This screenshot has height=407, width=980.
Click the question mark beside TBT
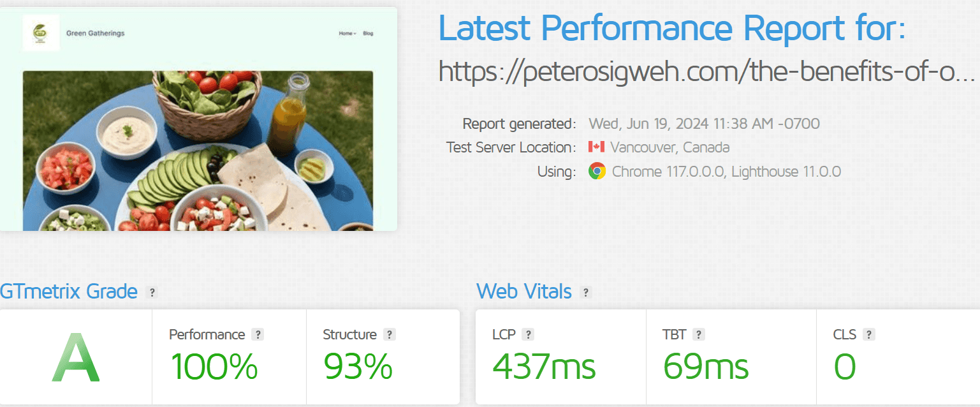699,335
